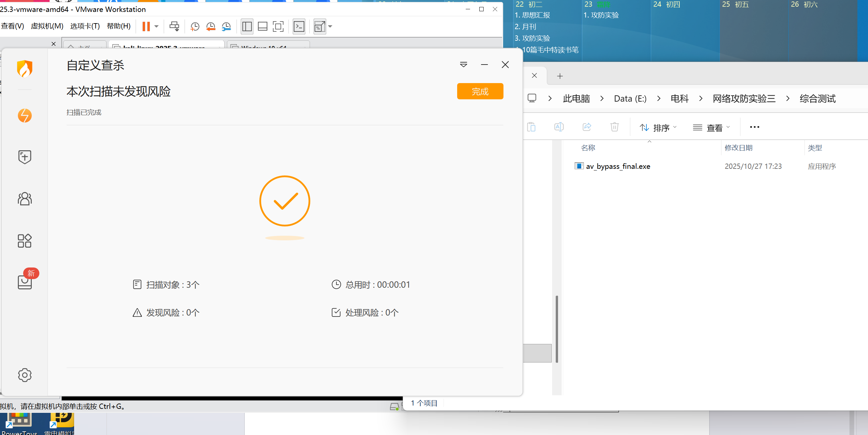Open the 虚拟机(M) menu
Viewport: 868px width, 435px height.
[x=47, y=26]
